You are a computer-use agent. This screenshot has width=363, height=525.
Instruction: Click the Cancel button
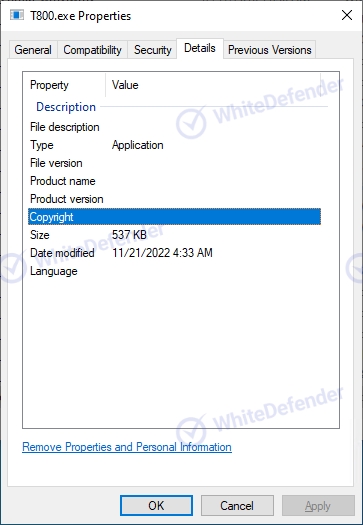(237, 506)
